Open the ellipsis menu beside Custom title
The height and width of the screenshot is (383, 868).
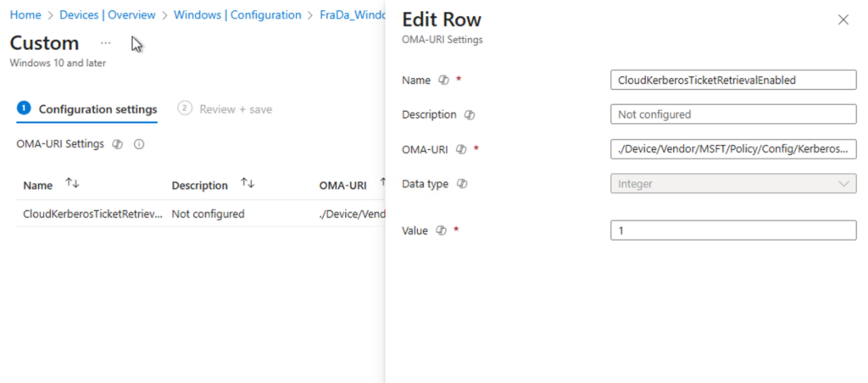coord(105,42)
